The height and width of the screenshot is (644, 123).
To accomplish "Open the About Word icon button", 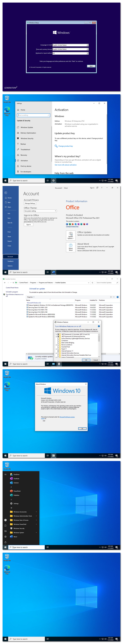I will click(x=71, y=247).
